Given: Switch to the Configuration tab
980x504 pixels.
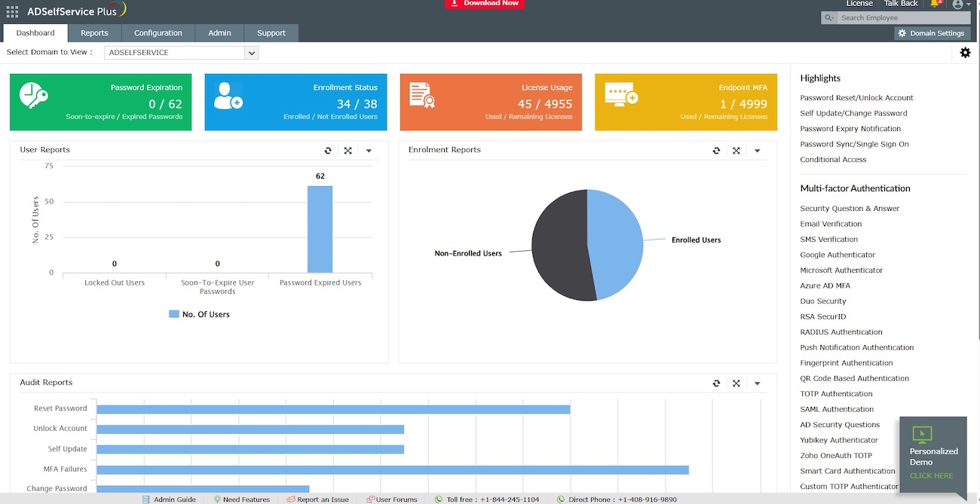Looking at the screenshot, I should (158, 33).
